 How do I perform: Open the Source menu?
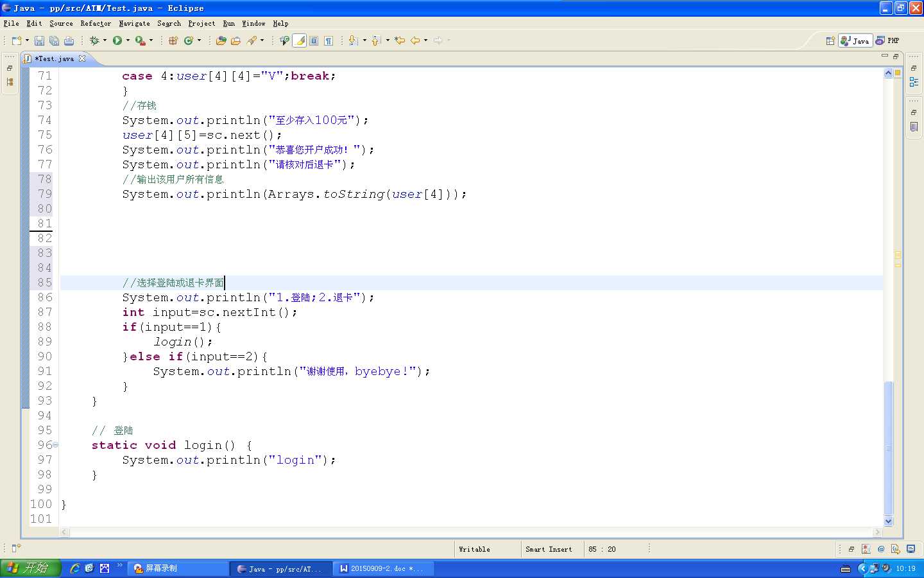(61, 23)
